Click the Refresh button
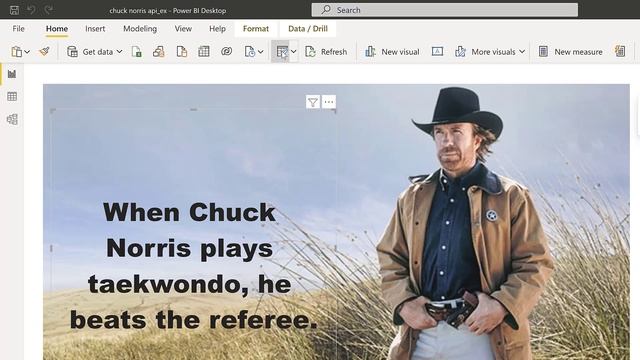 coord(326,52)
